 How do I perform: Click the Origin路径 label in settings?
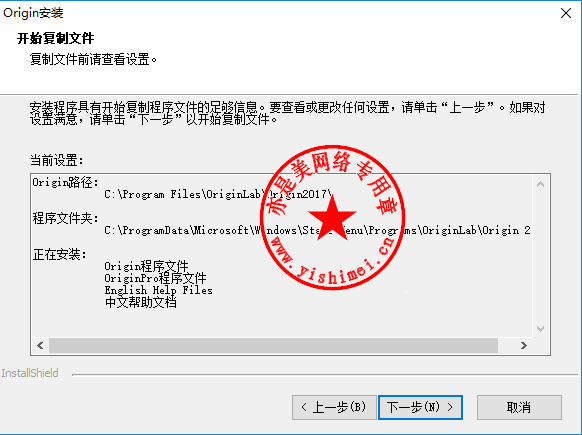point(65,182)
